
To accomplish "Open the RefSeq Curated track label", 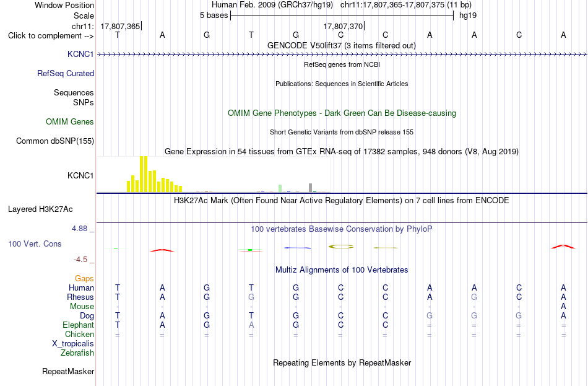I will [x=65, y=73].
